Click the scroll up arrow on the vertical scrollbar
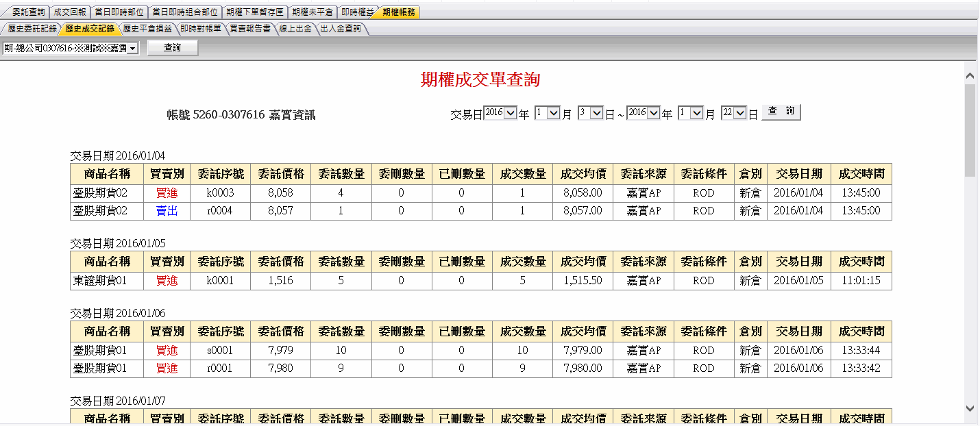The height and width of the screenshot is (426, 980). 970,75
